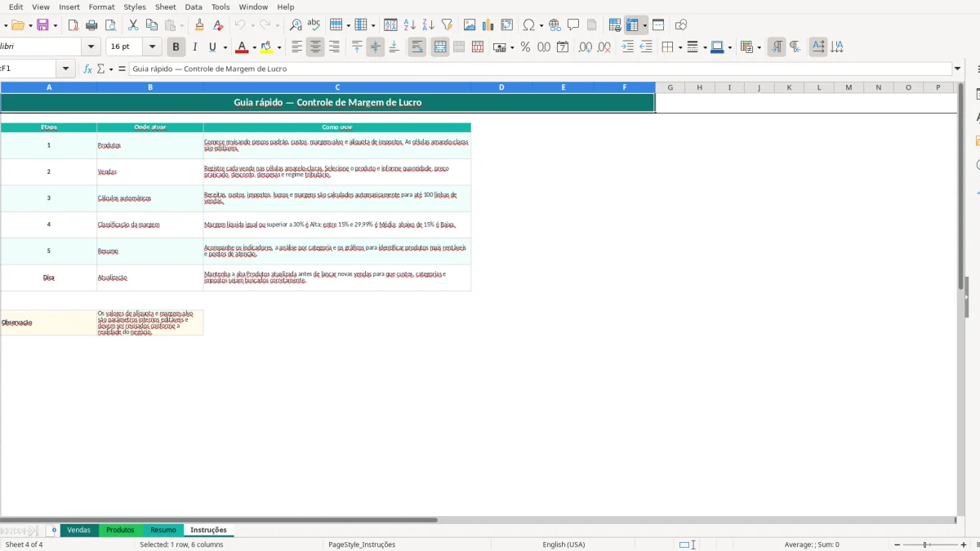Toggle Underline formatting
The image size is (980, 551).
pos(213,47)
